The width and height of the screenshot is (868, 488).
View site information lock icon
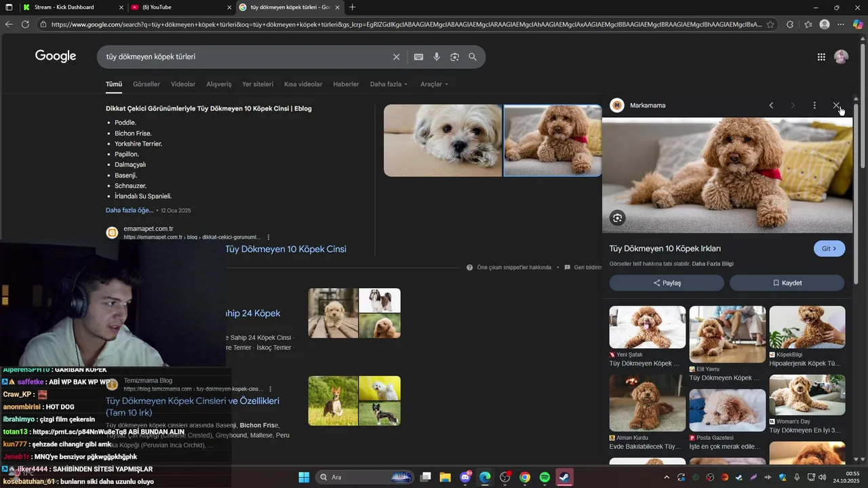pos(43,24)
